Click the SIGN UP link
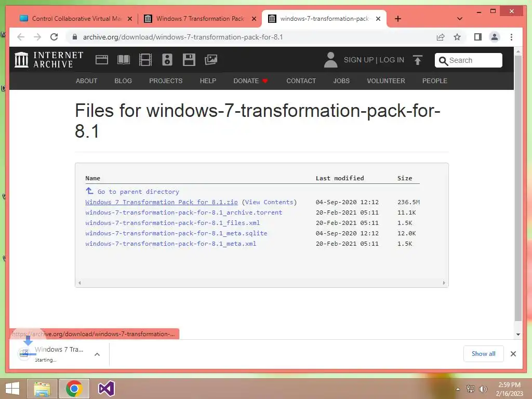The image size is (532, 399). tap(358, 60)
